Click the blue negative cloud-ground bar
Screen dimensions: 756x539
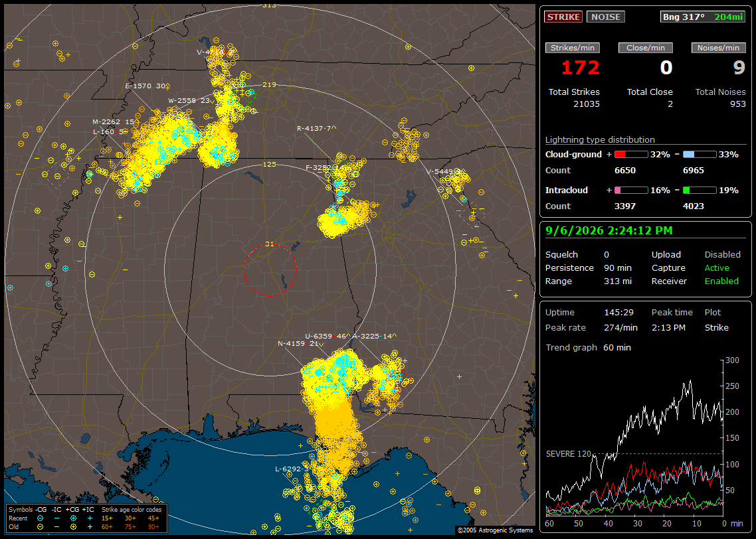(699, 155)
